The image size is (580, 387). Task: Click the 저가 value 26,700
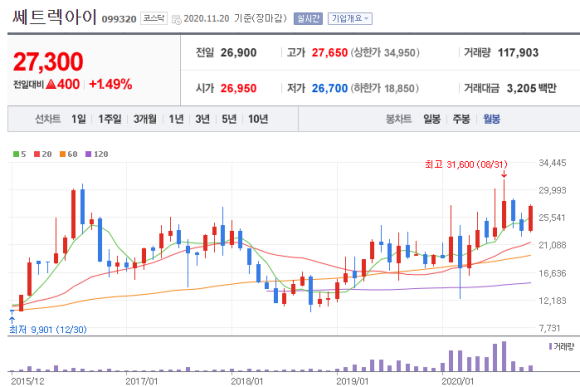point(330,88)
